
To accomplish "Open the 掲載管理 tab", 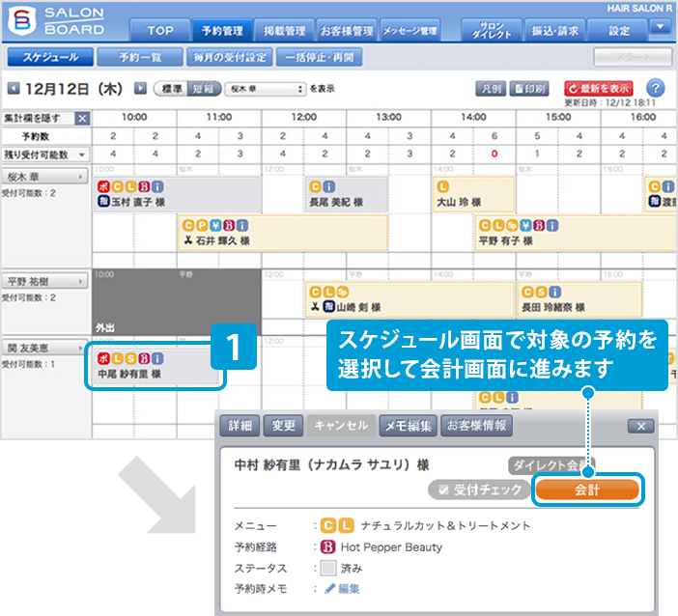I will click(284, 30).
